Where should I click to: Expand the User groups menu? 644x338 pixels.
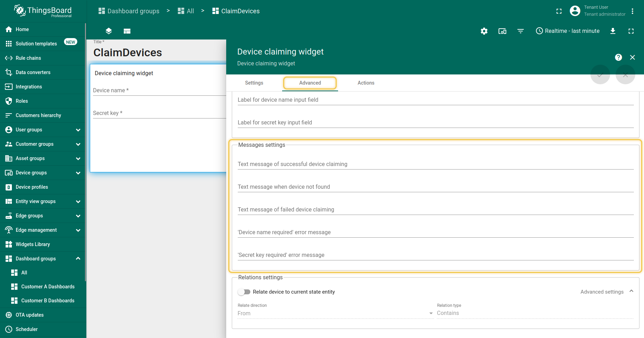click(x=78, y=130)
